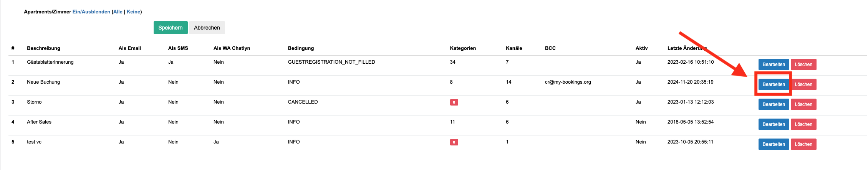
Task: Click Bearbeiten for Neue Buchung
Action: [x=774, y=84]
